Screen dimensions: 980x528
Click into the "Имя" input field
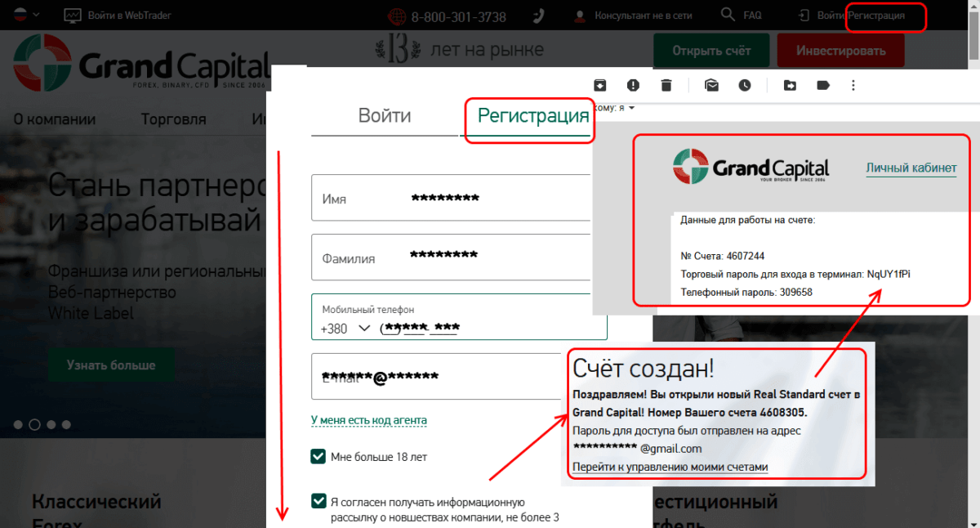tap(449, 198)
